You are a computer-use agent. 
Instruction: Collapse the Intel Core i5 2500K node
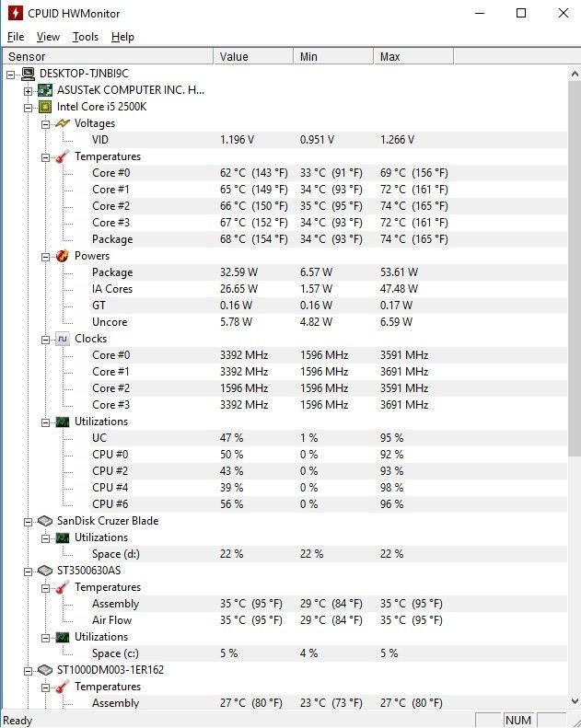28,108
